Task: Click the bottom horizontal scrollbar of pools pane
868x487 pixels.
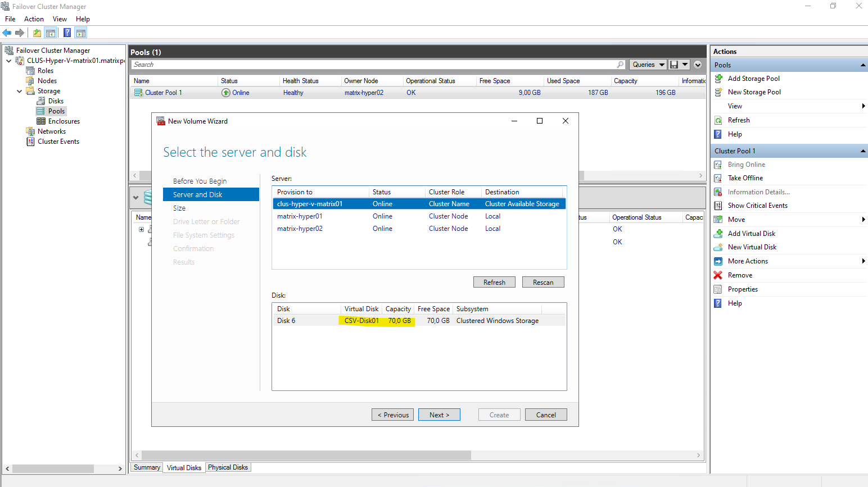Action: coord(416,455)
